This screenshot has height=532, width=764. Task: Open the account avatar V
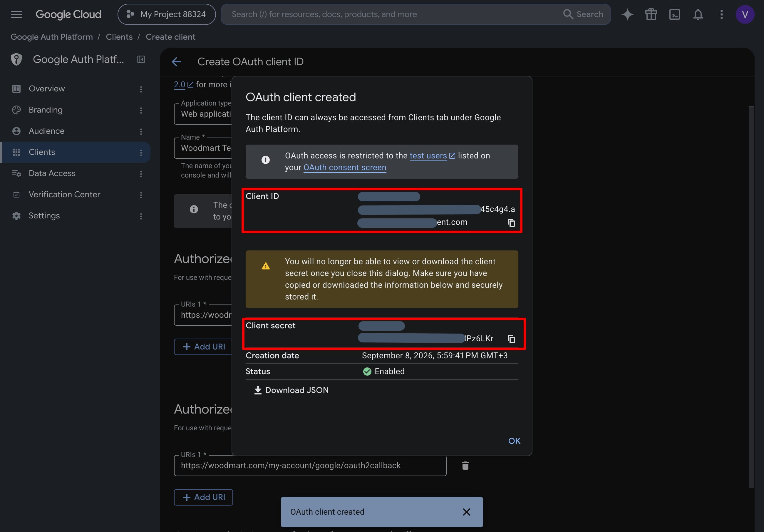(x=745, y=14)
